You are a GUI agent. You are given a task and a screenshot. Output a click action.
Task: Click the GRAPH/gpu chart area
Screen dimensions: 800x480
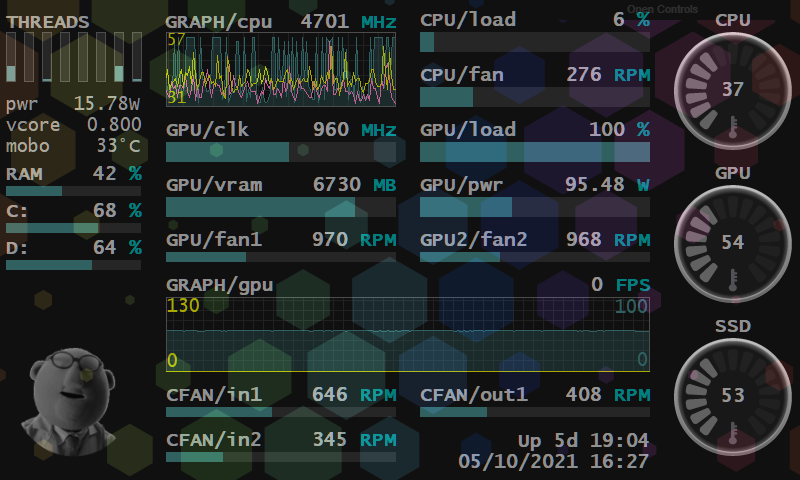click(x=407, y=334)
